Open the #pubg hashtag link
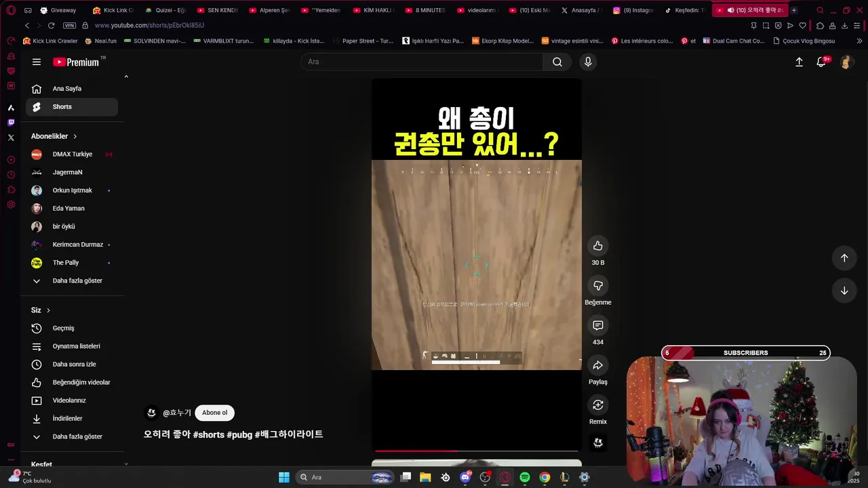Image resolution: width=868 pixels, height=488 pixels. pos(239,434)
